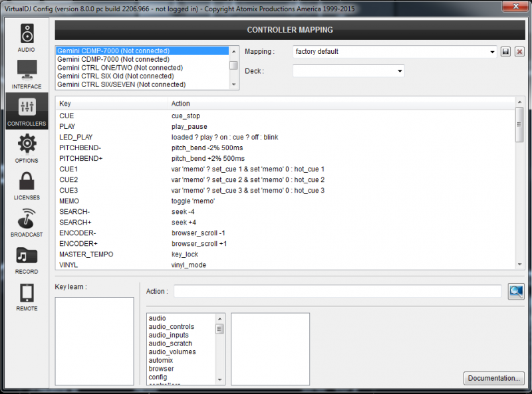Open the Record settings section
Viewport: 532px width, 394px height.
[27, 260]
